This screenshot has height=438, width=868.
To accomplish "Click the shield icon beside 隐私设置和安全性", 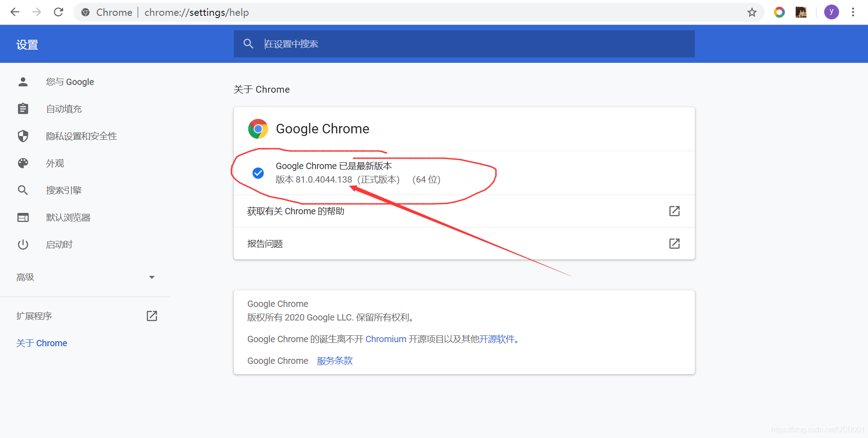I will 23,136.
